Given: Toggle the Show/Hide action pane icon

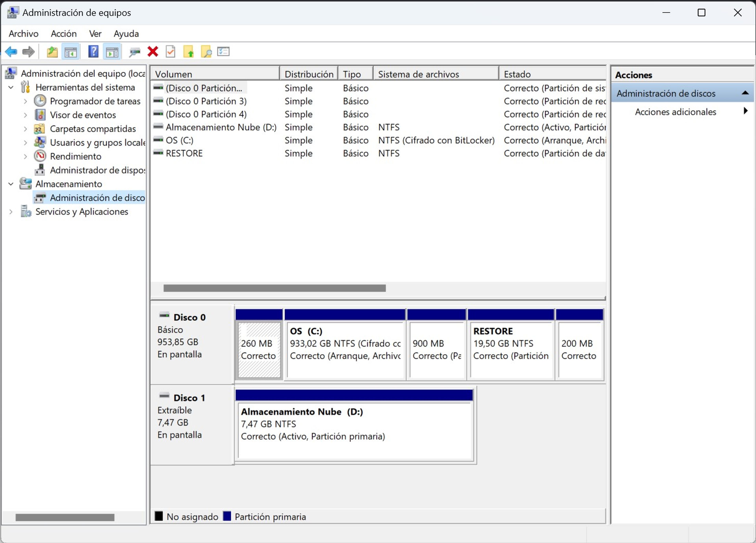Looking at the screenshot, I should click(112, 52).
